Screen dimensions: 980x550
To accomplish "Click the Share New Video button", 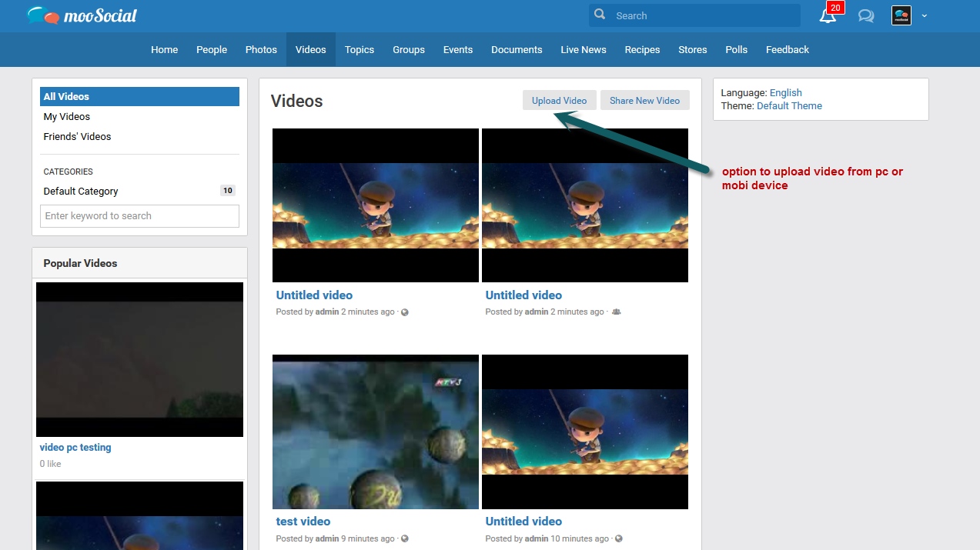I will click(x=645, y=100).
